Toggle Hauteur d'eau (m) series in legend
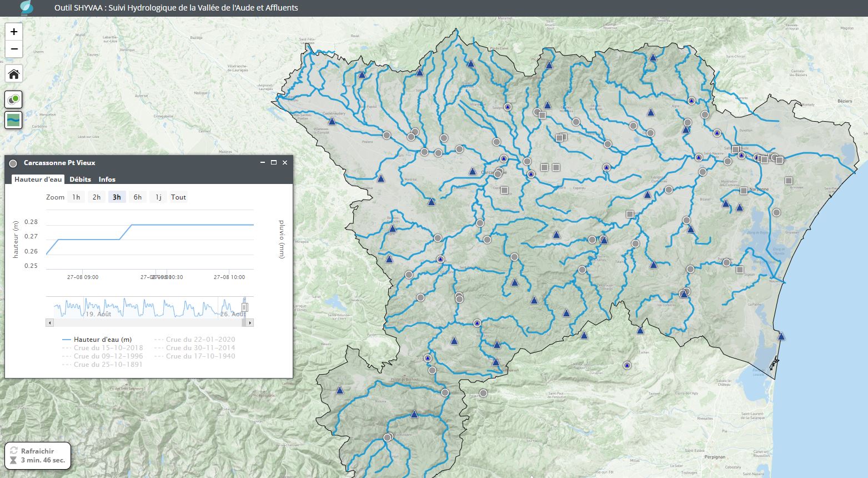 click(102, 339)
